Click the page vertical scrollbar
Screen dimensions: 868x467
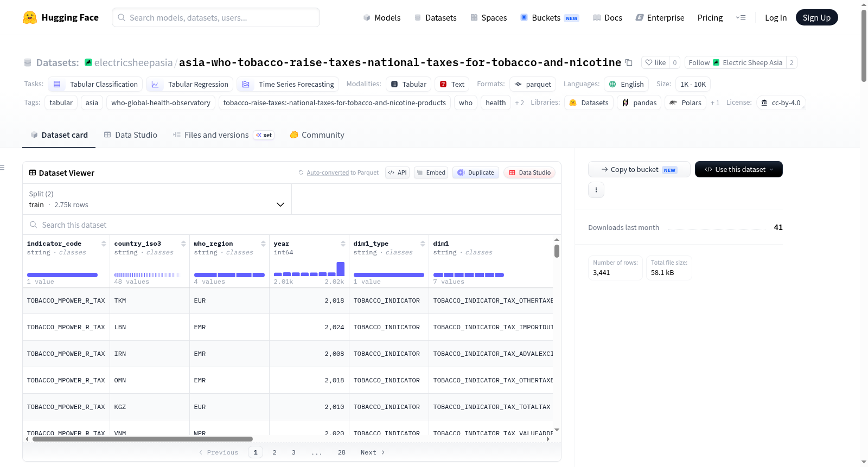point(864,46)
